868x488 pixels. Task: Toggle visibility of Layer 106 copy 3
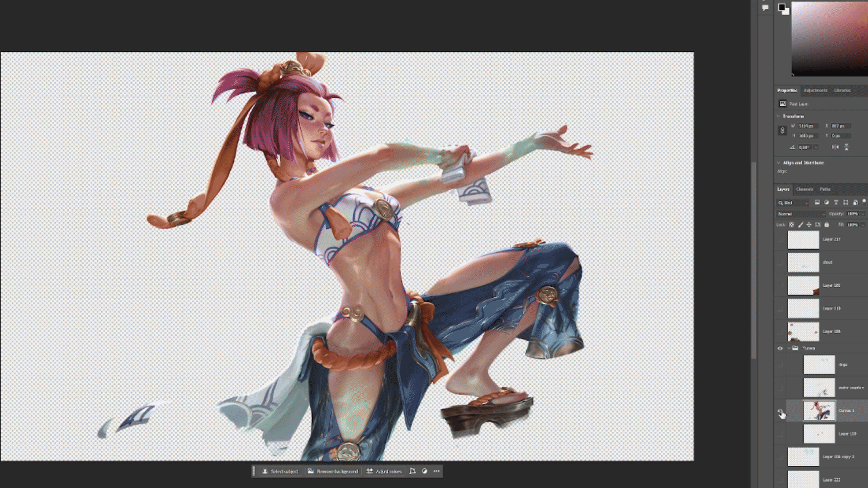780,457
